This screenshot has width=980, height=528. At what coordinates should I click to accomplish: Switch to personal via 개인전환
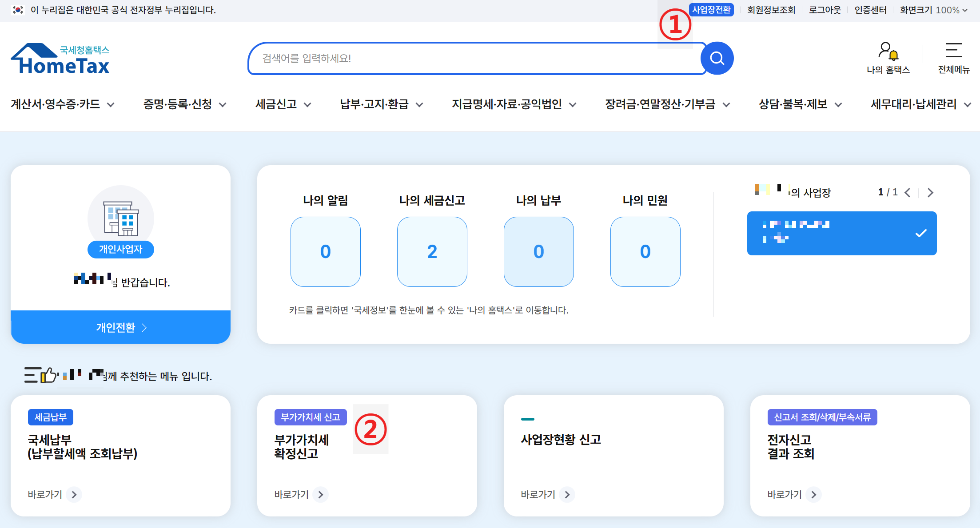120,327
